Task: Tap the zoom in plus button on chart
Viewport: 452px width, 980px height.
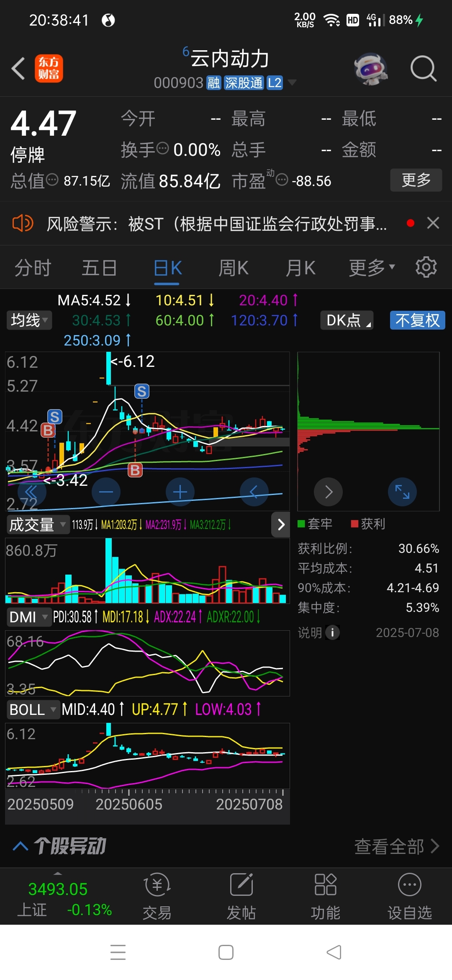Action: coord(180,492)
